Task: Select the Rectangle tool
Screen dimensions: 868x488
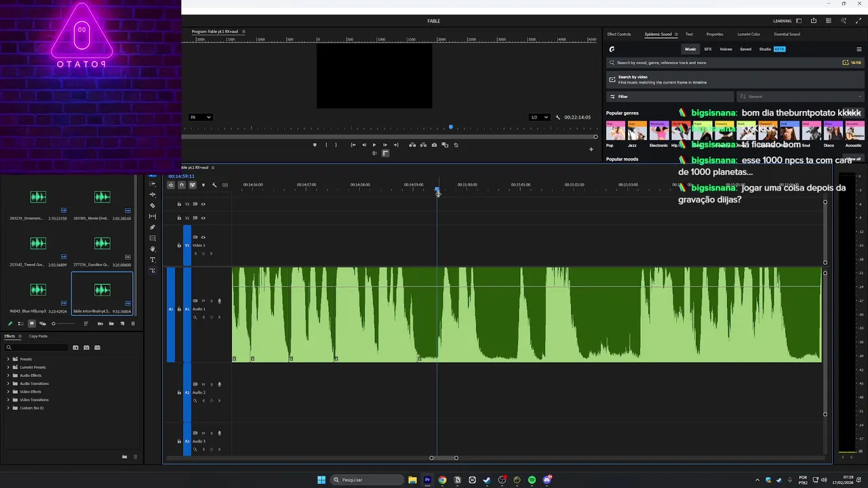Action: click(153, 238)
